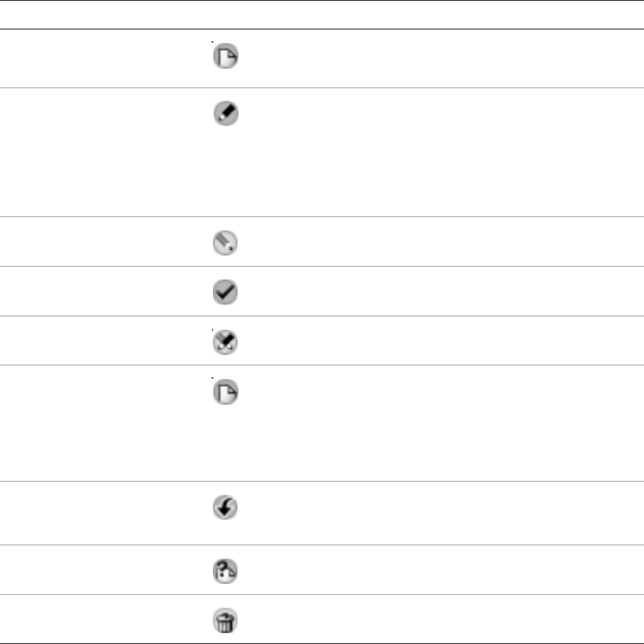Click the trash can delete icon
The image size is (644, 644).
(225, 621)
